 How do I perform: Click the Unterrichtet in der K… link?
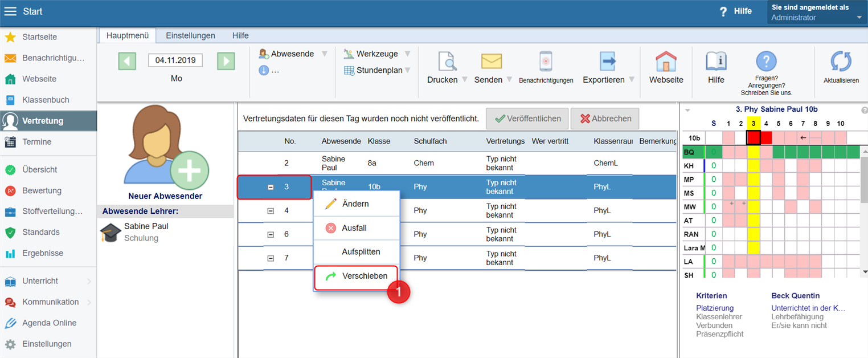click(808, 308)
